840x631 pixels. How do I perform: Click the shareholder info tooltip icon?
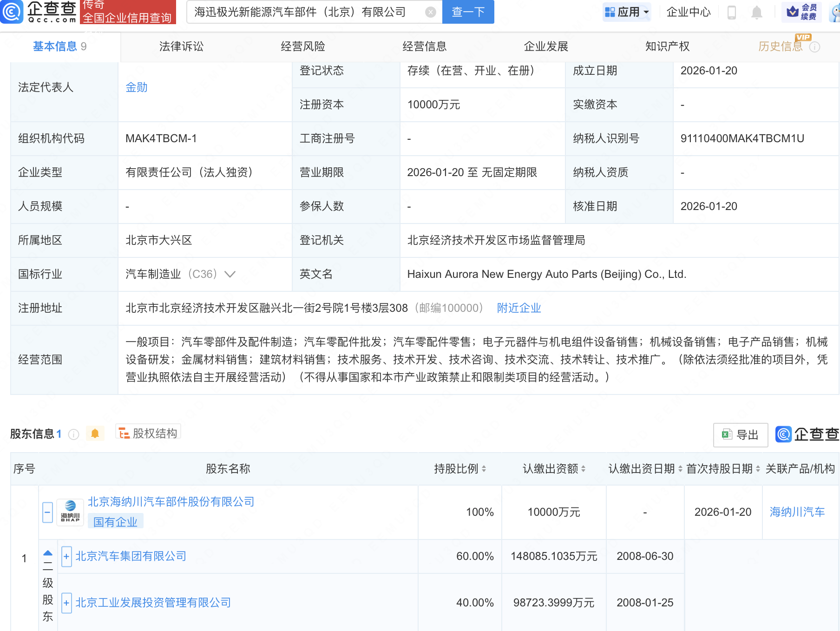tap(73, 434)
